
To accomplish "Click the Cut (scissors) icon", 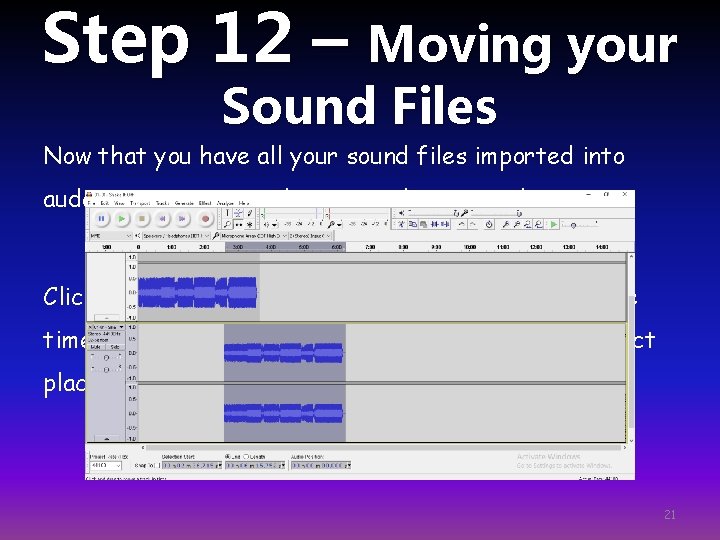I will coord(402,224).
